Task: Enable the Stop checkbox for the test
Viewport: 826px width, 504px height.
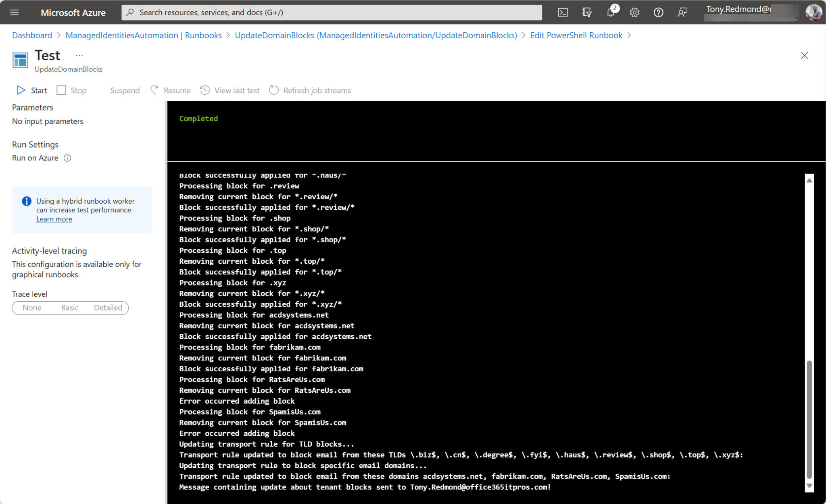Action: 61,90
